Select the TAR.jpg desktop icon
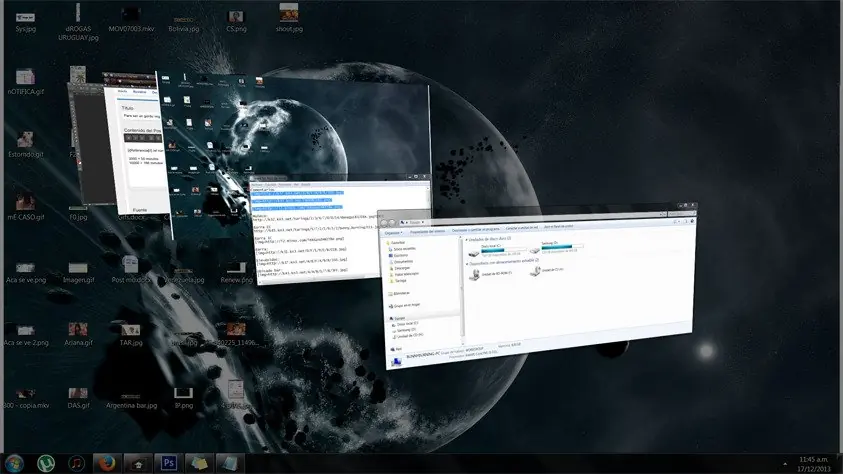This screenshot has width=843, height=474. pos(131,334)
